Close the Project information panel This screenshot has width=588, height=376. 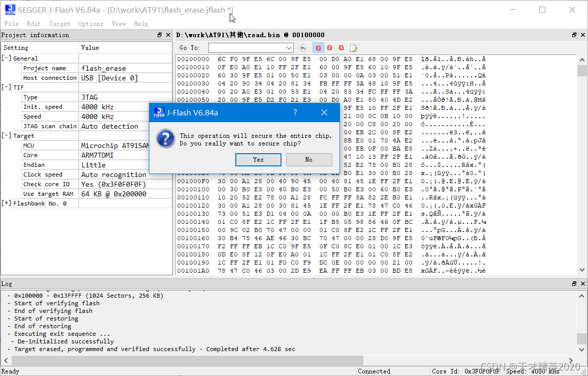(x=168, y=35)
